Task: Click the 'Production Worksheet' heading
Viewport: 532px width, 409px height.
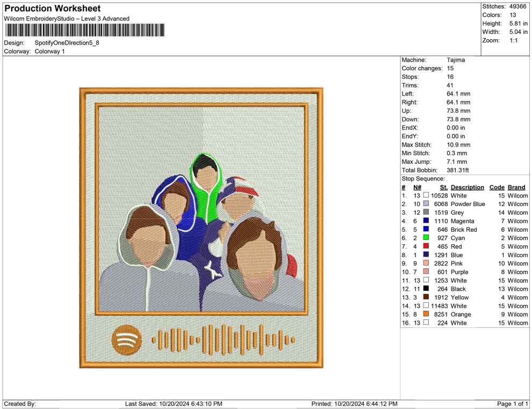Action: 53,9
